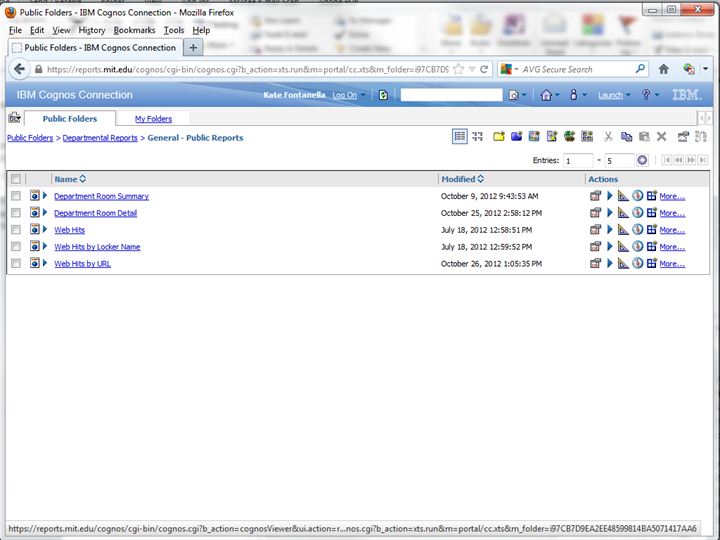Run Web Hits with options icon
The height and width of the screenshot is (540, 720).
(x=610, y=230)
